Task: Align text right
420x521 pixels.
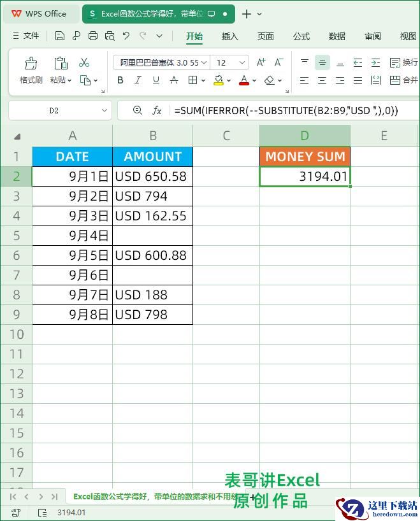Action: coord(340,80)
